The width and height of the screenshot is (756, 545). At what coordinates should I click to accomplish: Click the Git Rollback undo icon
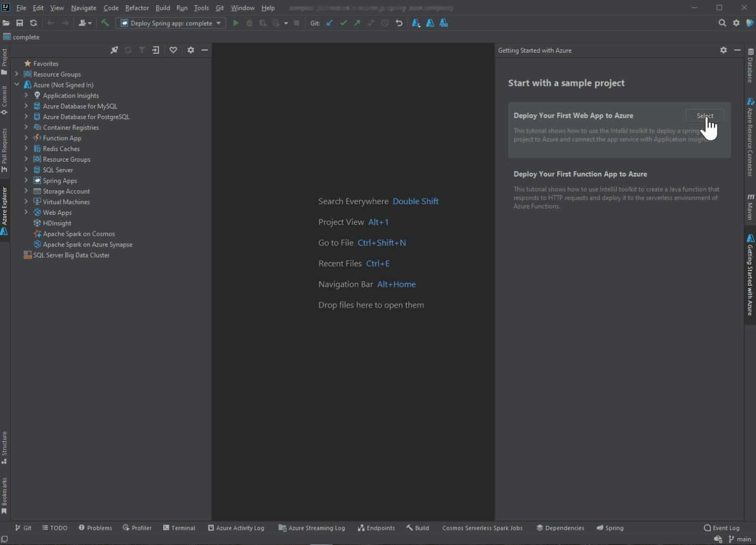coord(399,23)
